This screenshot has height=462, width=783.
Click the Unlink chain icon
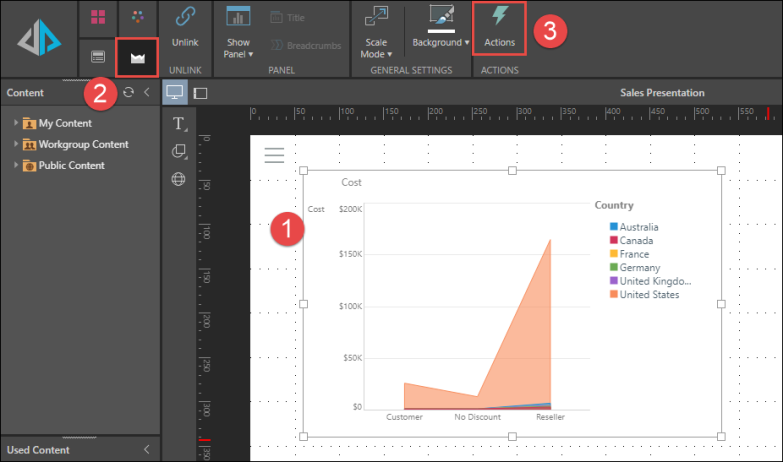(185, 29)
